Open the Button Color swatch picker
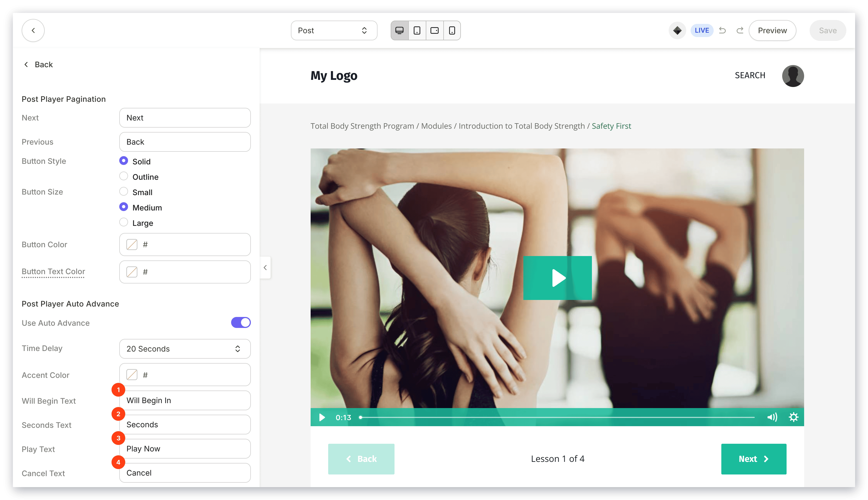Image resolution: width=868 pixels, height=500 pixels. tap(132, 245)
